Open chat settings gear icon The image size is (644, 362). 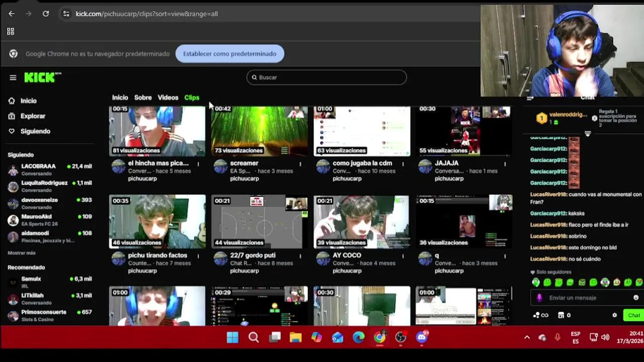(614, 315)
